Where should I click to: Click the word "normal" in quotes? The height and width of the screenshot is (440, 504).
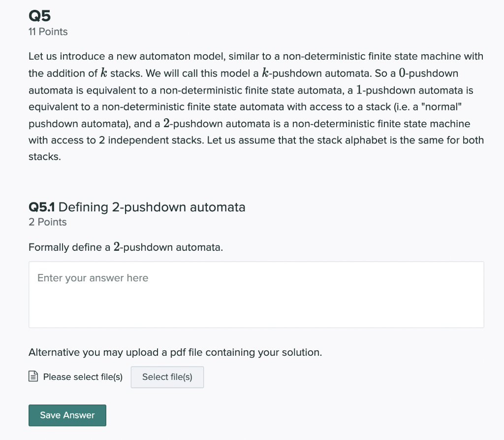[443, 106]
